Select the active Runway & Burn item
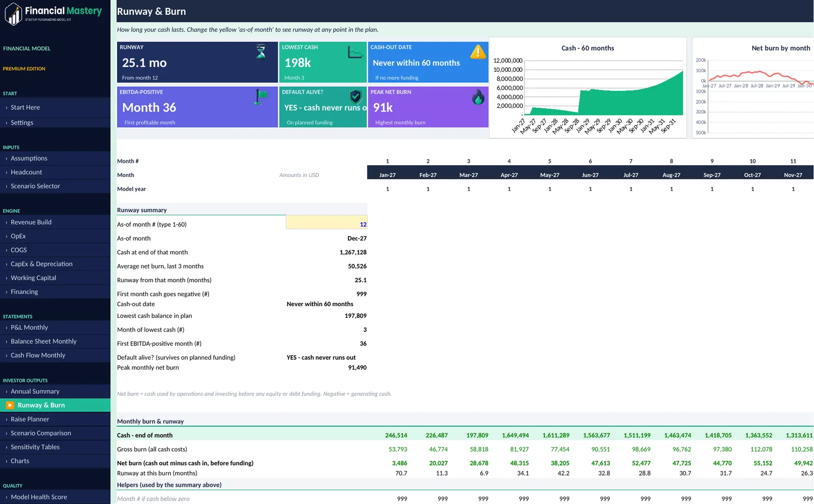Screen dimensions: 814x504 point(55,405)
